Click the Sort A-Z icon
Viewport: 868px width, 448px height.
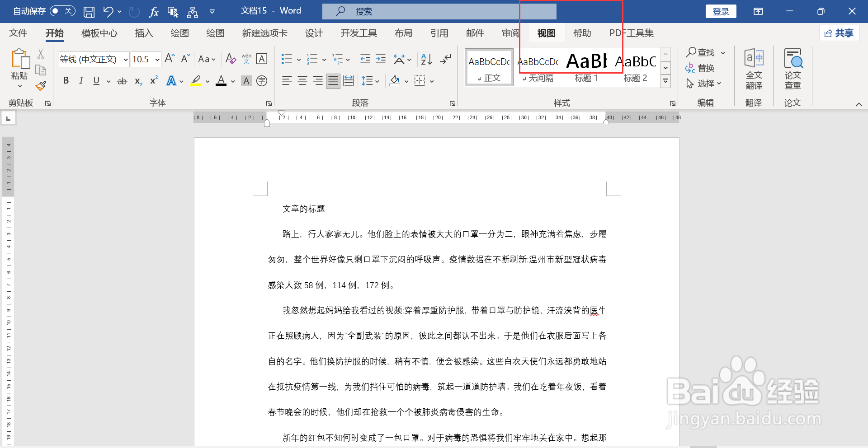coord(426,59)
